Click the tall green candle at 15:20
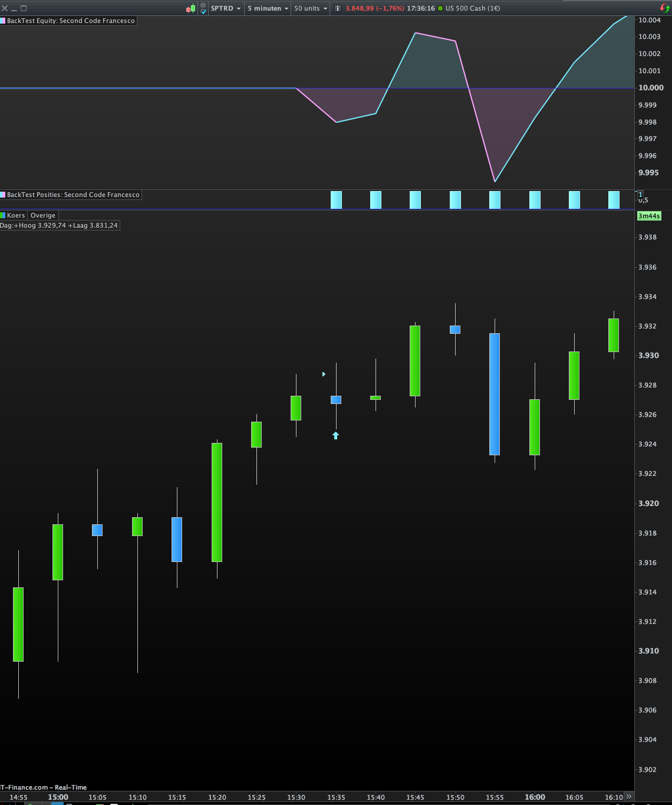The image size is (672, 805). click(x=217, y=502)
